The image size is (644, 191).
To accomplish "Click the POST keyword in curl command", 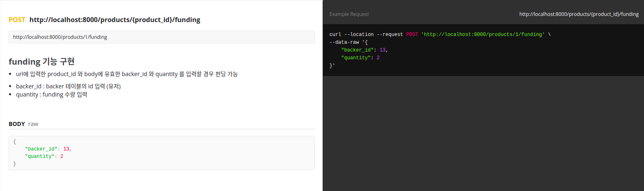I will [x=412, y=34].
